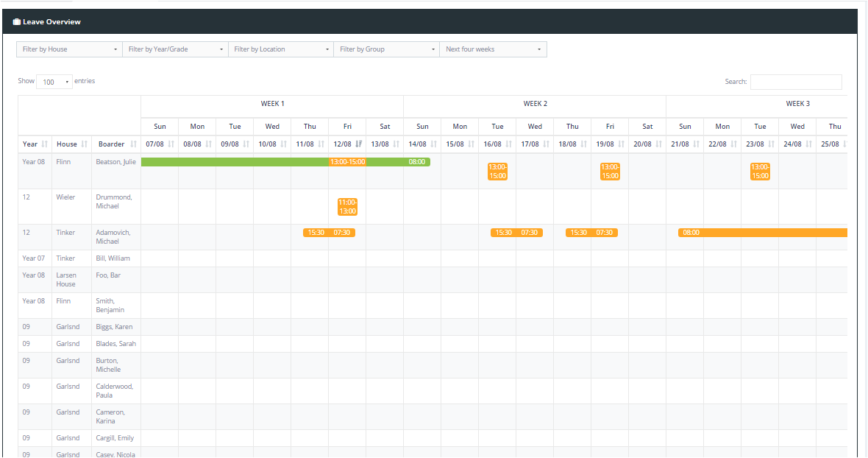Click boarder name Bill, William

click(113, 258)
